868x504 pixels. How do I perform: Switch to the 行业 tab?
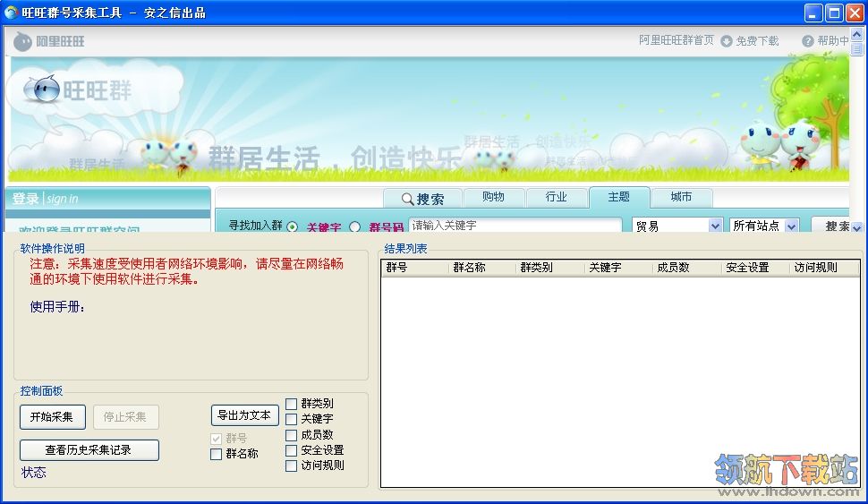(557, 197)
